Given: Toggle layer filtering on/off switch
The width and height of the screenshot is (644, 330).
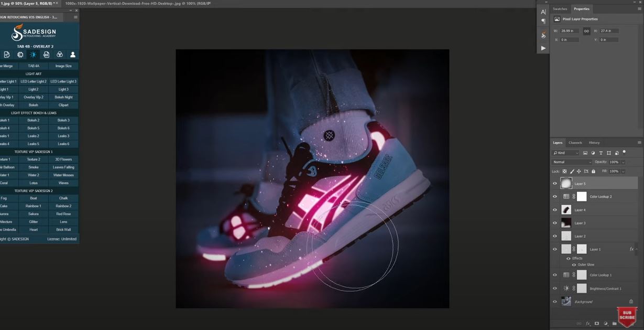Looking at the screenshot, I should click(624, 152).
